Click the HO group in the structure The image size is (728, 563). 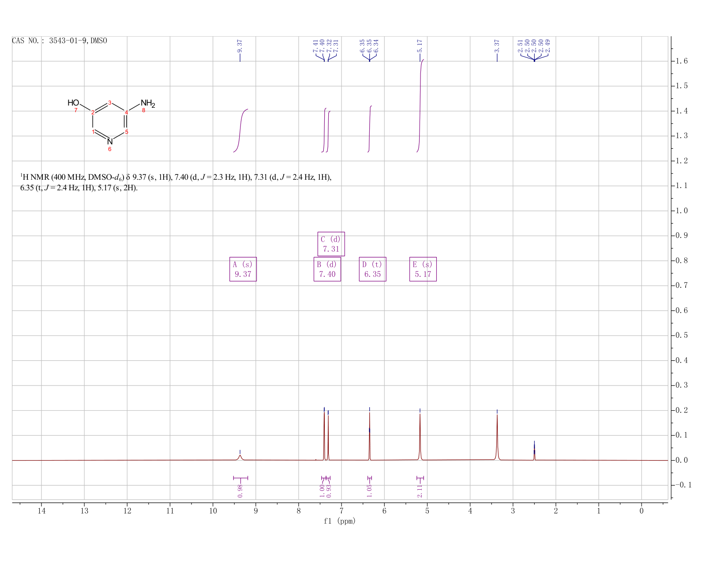click(73, 103)
